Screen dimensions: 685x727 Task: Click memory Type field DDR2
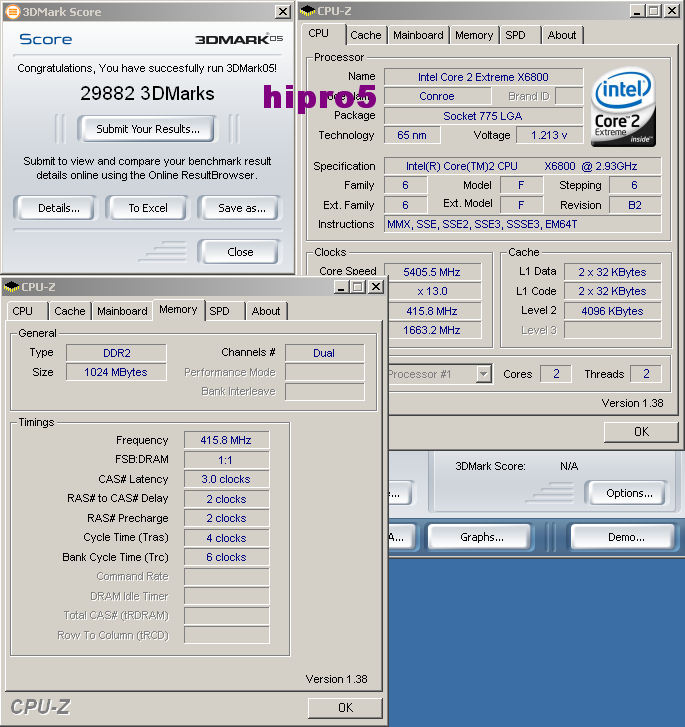pos(116,353)
